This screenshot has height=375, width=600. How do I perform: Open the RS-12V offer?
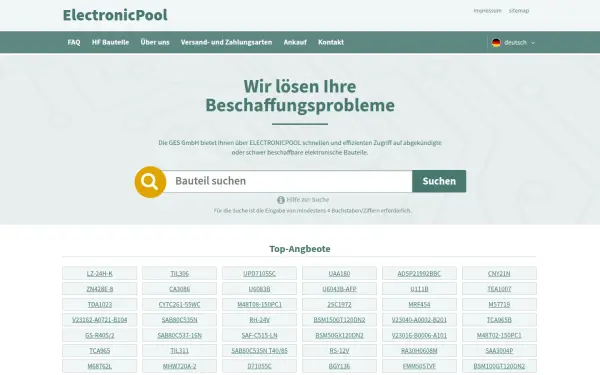339,351
